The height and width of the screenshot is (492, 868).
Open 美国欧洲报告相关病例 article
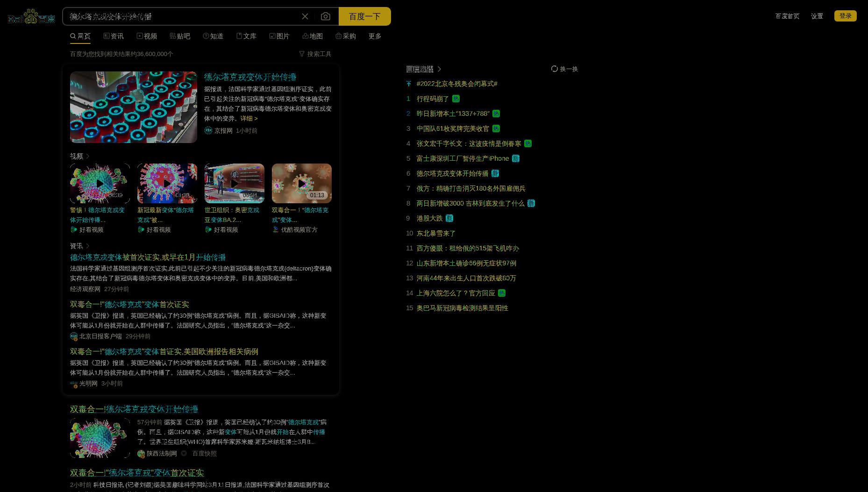[x=164, y=352]
